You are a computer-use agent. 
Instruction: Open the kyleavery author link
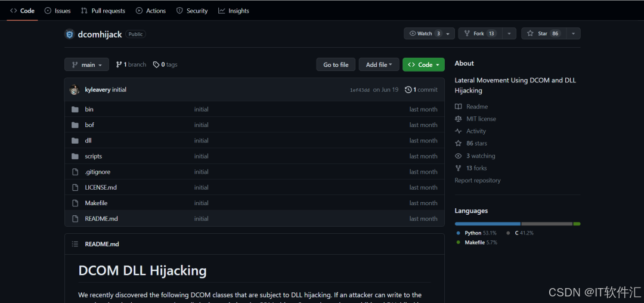[x=97, y=89]
